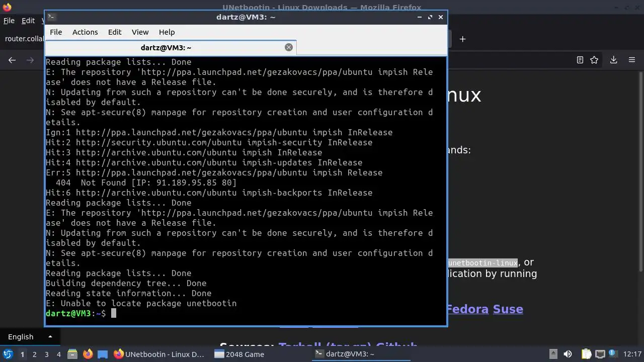Follow the Suse link on the webpage
The image size is (644, 362).
[x=508, y=309]
